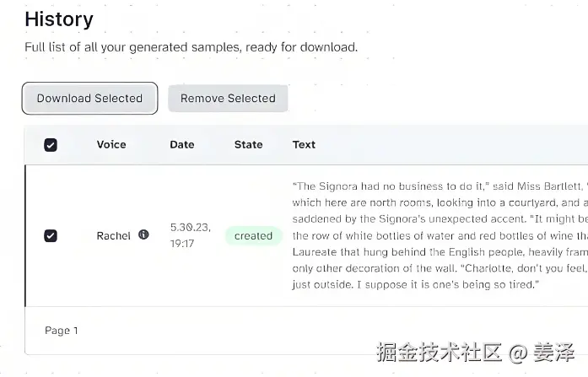Click the green created status badge
The height and width of the screenshot is (377, 588).
point(253,236)
